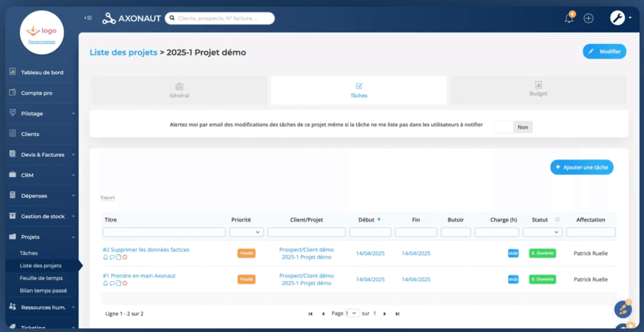Screen dimensions: 644x332
Task: Click the Liste des projets breadcrumb link
Action: pos(124,53)
